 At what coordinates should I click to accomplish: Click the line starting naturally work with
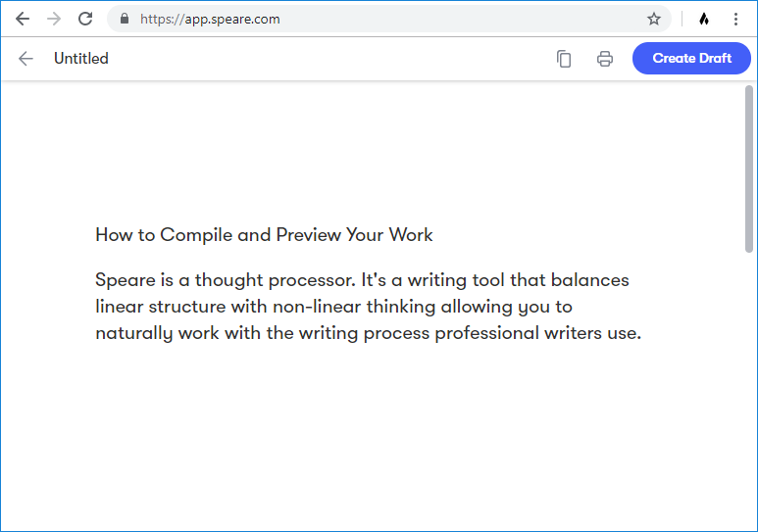pyautogui.click(x=369, y=333)
